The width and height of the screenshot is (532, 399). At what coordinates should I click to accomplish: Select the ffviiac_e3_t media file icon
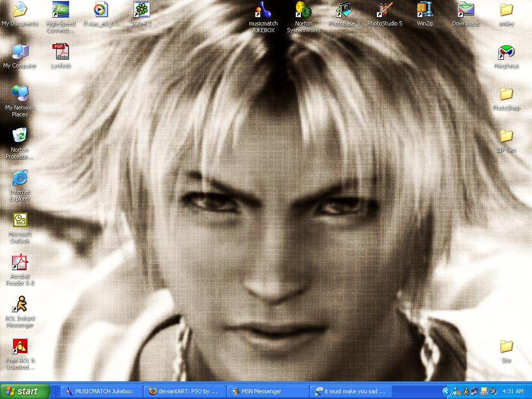(101, 9)
